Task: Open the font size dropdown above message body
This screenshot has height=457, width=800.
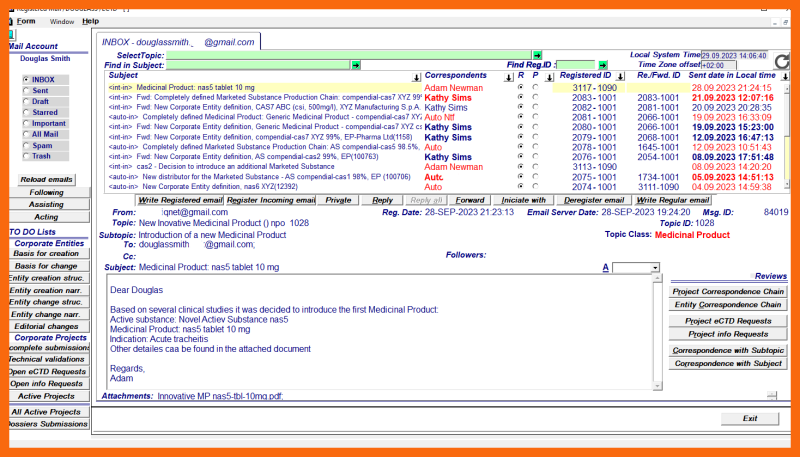Action: tap(655, 268)
